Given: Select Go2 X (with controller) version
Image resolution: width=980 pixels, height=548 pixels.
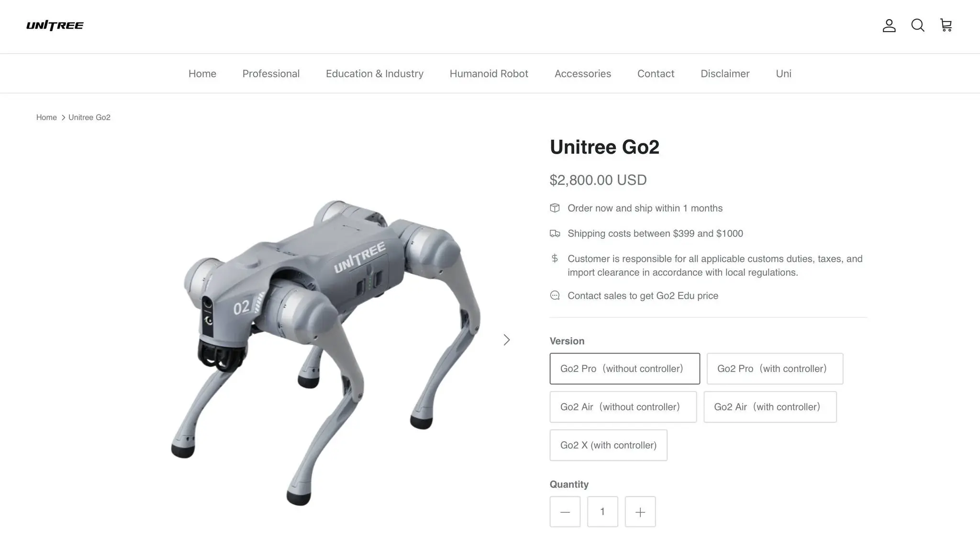Looking at the screenshot, I should (609, 445).
